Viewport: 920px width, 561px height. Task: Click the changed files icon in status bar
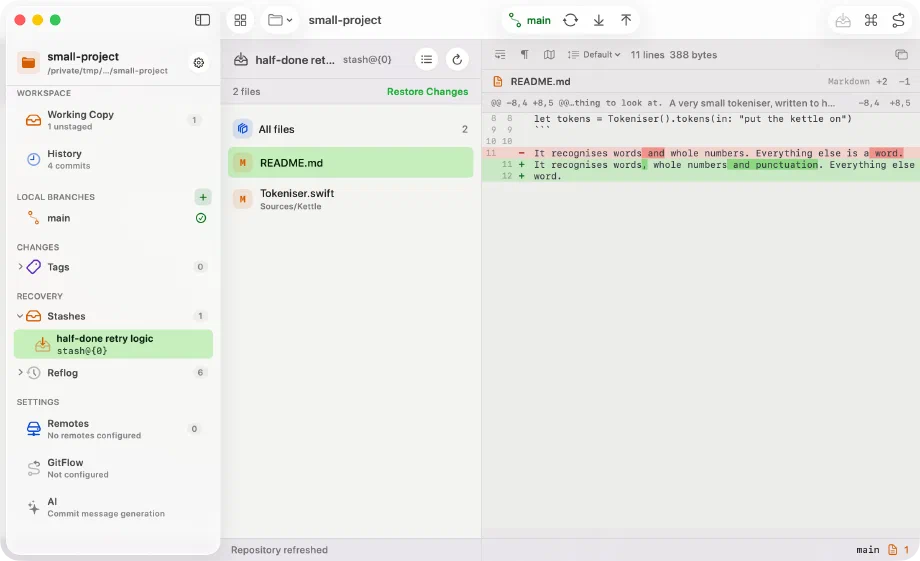[892, 550]
